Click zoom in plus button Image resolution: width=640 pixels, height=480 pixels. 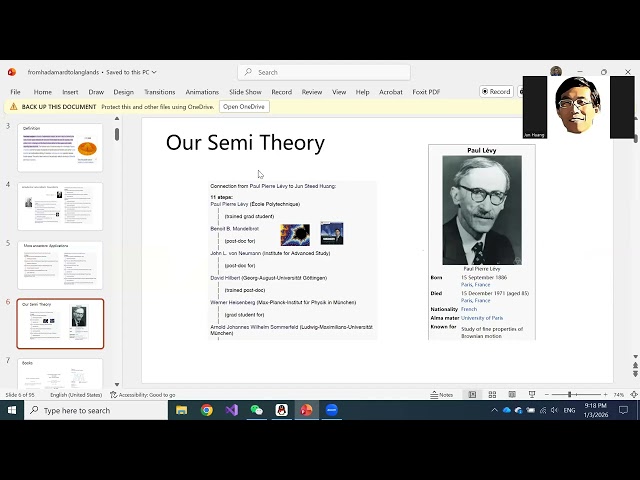(606, 395)
